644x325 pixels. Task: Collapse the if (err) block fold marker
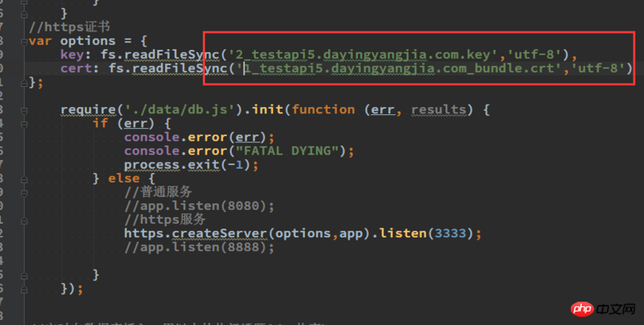click(x=24, y=125)
